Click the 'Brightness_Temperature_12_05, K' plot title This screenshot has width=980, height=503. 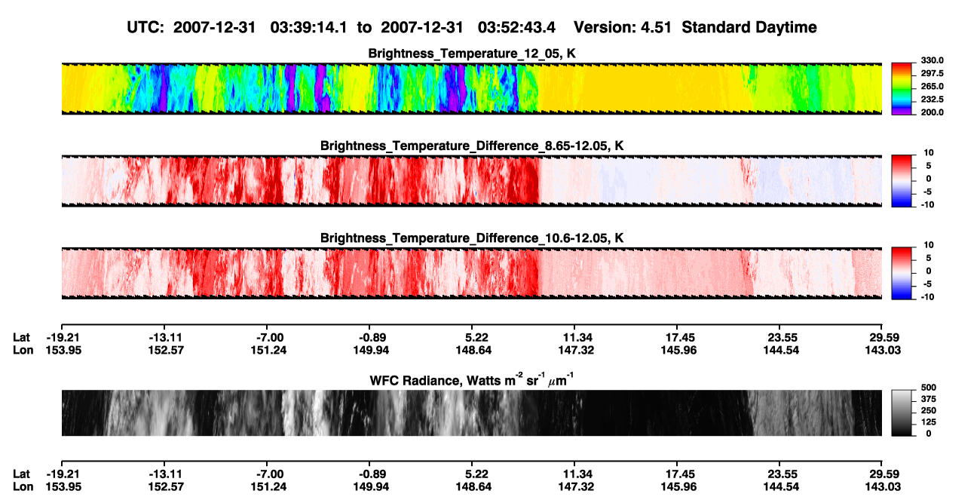click(x=472, y=54)
